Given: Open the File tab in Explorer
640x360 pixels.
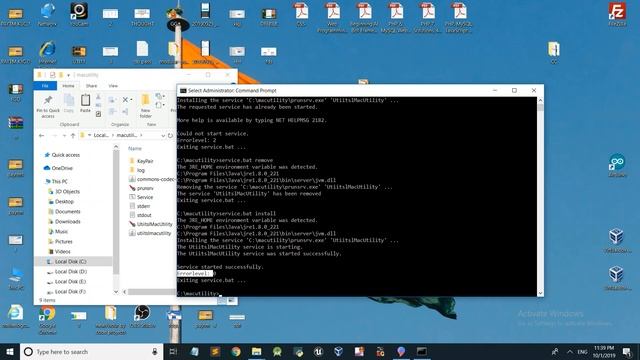Looking at the screenshot, I should pyautogui.click(x=45, y=86).
